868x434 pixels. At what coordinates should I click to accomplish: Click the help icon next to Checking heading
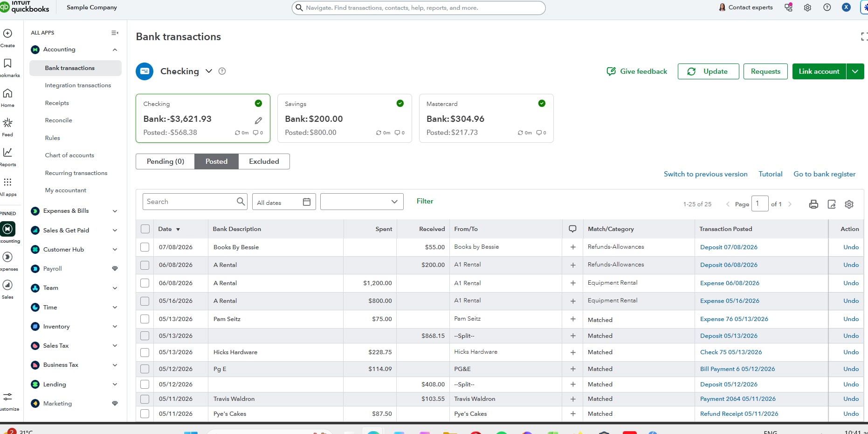tap(222, 71)
